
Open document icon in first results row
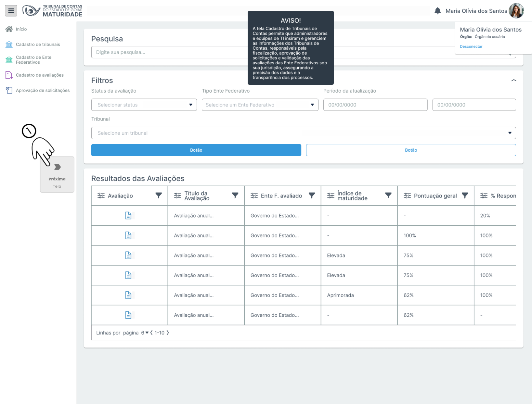[128, 216]
